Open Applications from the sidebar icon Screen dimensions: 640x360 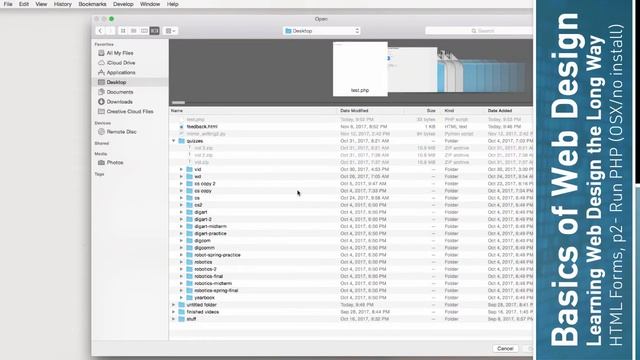[101, 73]
